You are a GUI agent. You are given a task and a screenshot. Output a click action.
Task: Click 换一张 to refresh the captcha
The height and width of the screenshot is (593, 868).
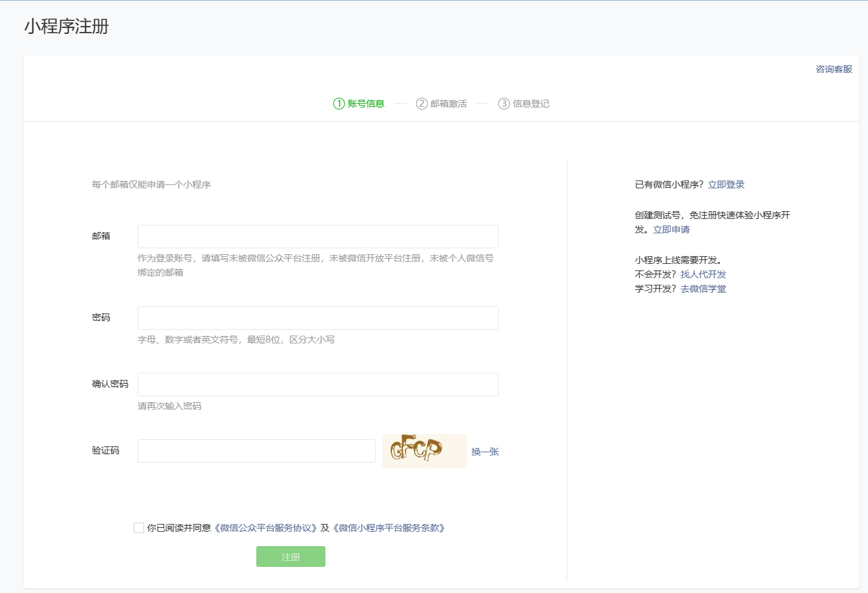[x=485, y=452]
